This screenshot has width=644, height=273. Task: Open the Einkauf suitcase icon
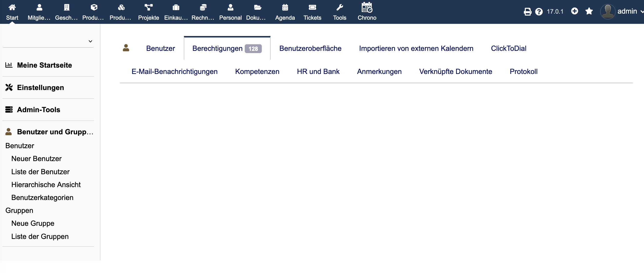[x=176, y=8]
